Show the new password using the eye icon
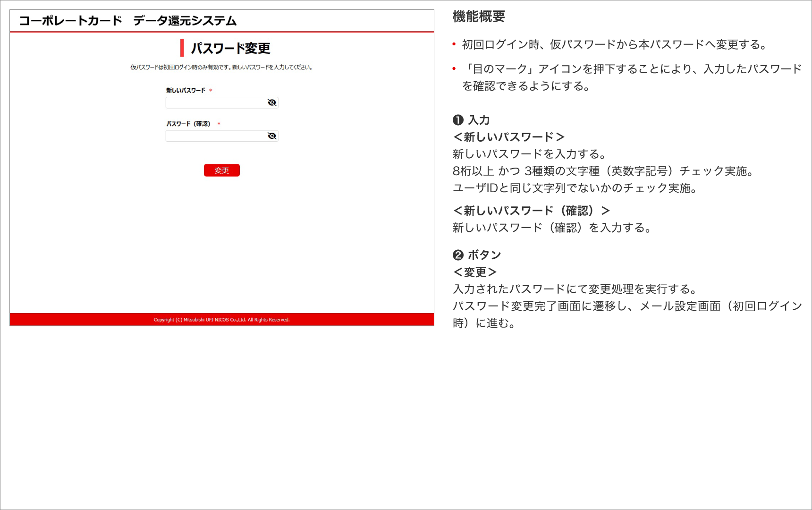The height and width of the screenshot is (510, 812). coord(272,102)
